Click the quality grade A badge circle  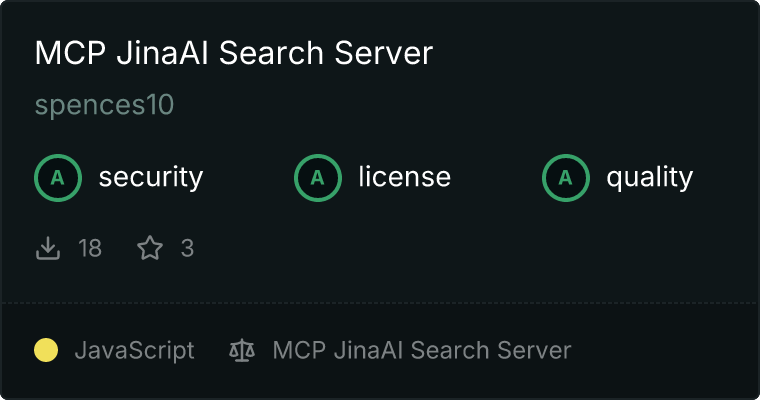point(566,177)
